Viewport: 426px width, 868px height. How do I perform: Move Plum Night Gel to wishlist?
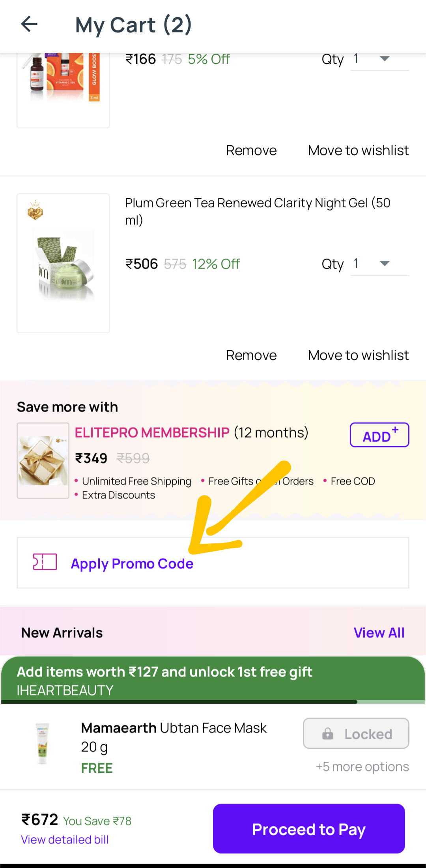pos(358,355)
